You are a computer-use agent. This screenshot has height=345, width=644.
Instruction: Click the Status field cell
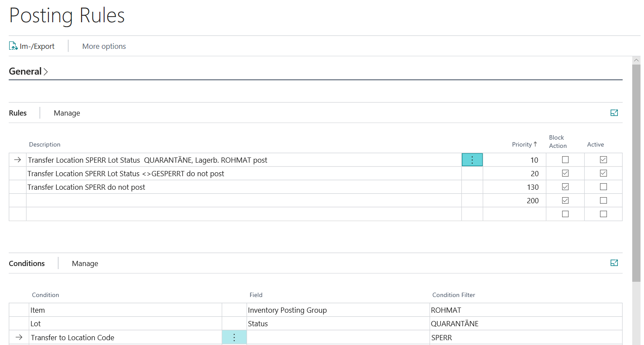[338, 324]
